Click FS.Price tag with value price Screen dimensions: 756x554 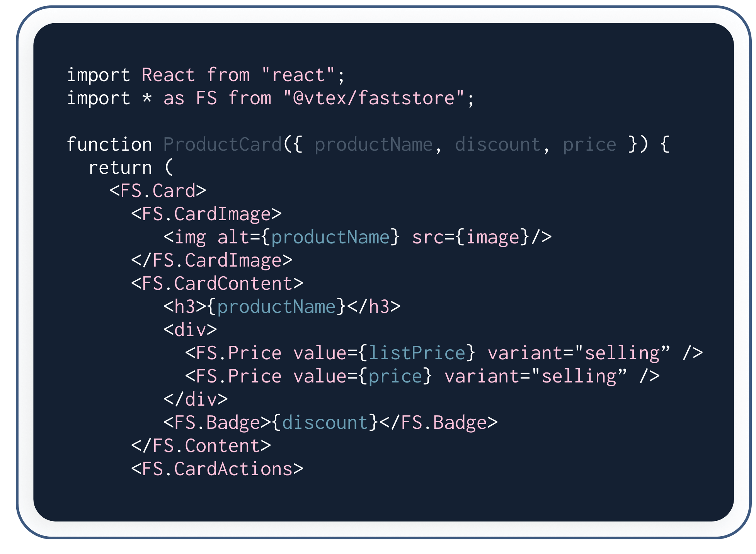coord(422,376)
